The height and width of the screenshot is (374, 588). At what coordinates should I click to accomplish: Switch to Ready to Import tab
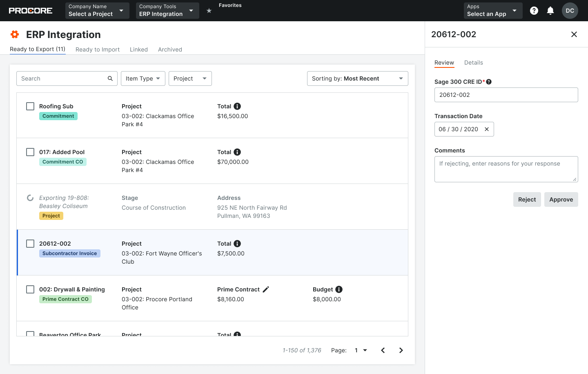98,49
